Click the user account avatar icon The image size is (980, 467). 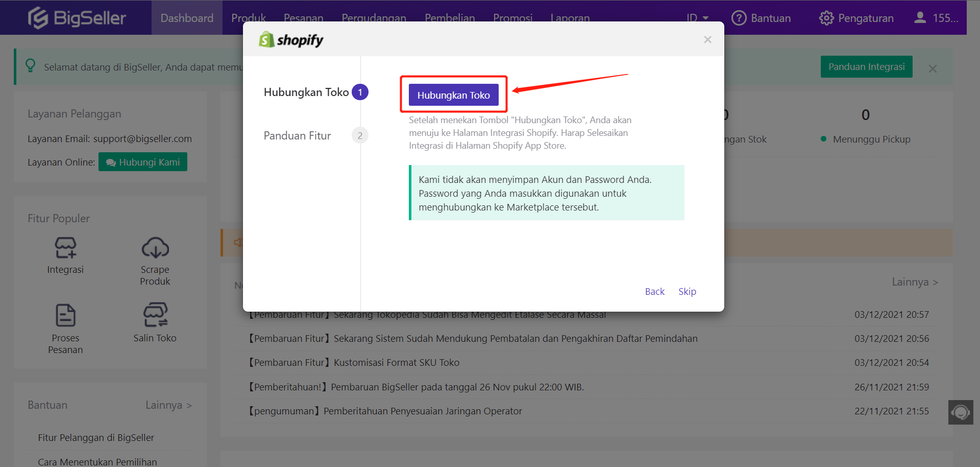920,18
